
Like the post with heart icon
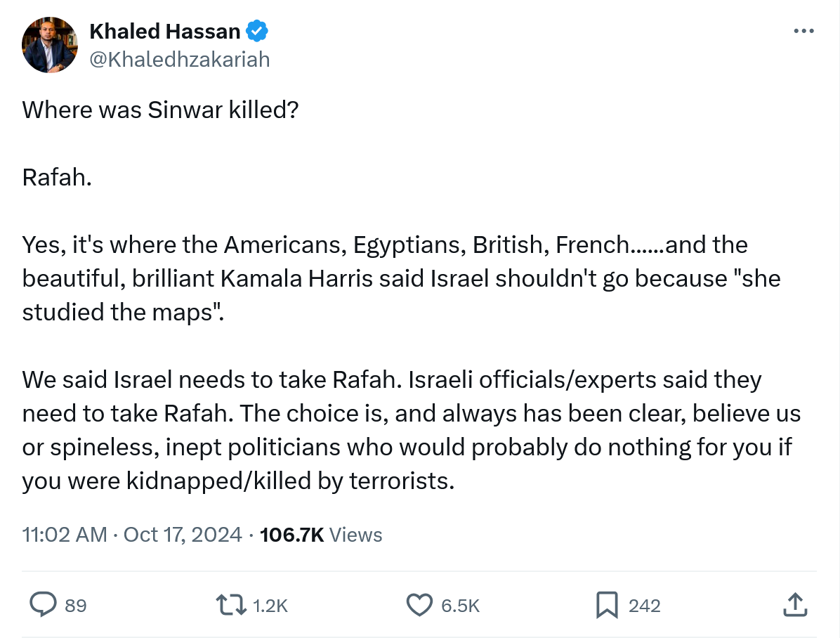[x=420, y=605]
